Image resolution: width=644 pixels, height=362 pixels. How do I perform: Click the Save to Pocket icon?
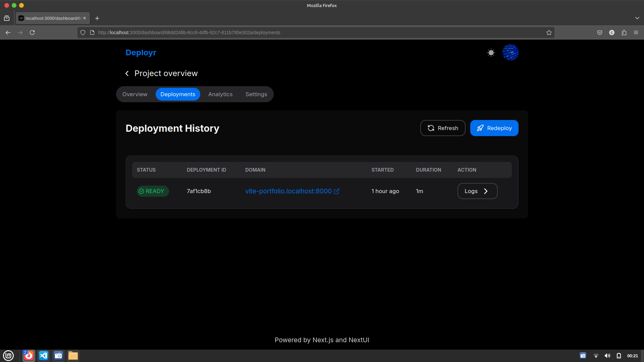pyautogui.click(x=600, y=33)
